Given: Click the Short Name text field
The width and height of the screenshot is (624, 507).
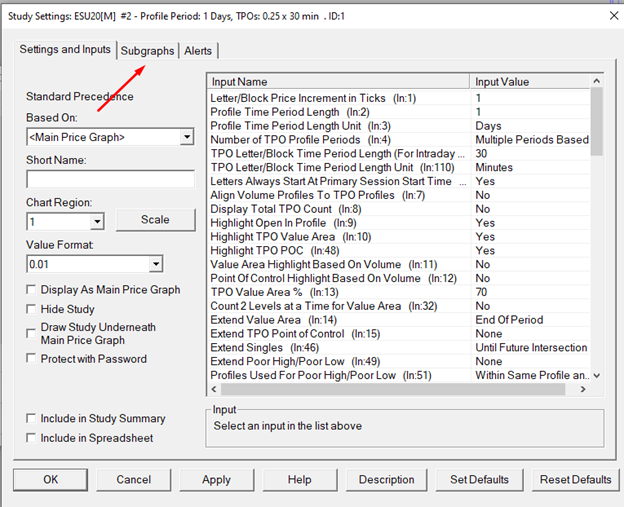Looking at the screenshot, I should [109, 179].
